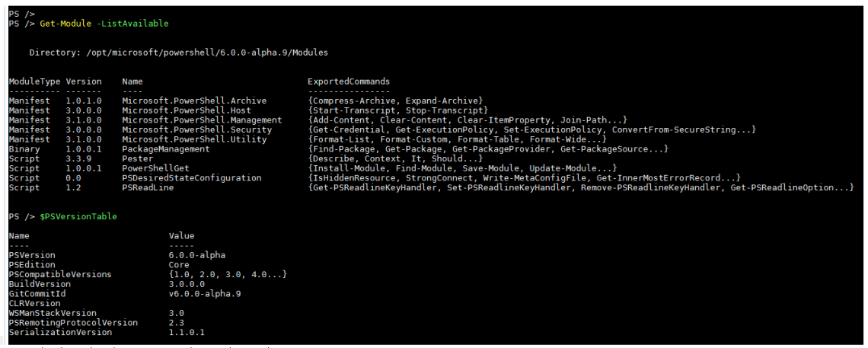The image size is (868, 348).
Task: Click the Microsoft.PowerShell.Host module name
Action: (x=197, y=110)
